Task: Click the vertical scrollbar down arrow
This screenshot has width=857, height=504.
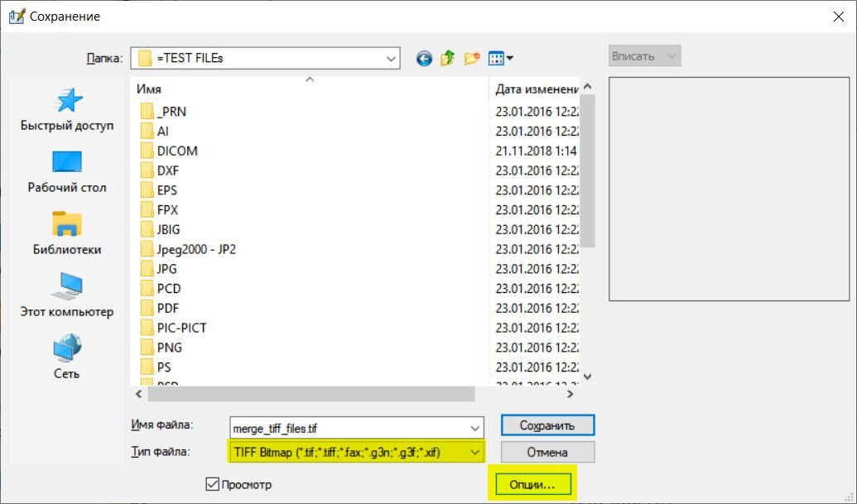Action: click(x=588, y=377)
